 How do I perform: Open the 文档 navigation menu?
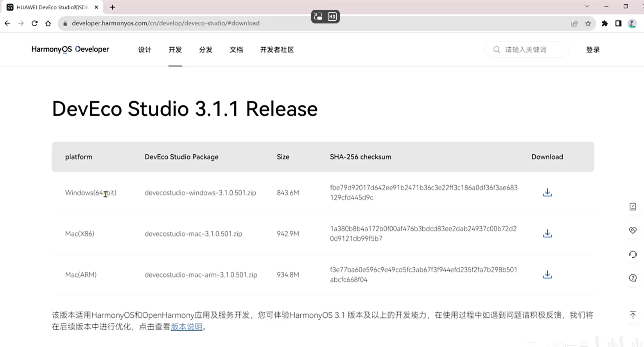click(236, 50)
